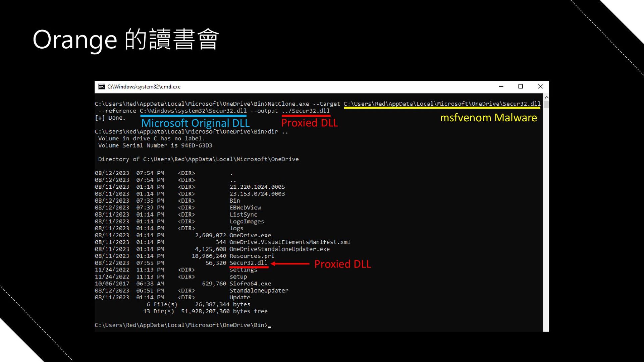Click the 'dir ..' command text
Screen dimensions: 644x362
coord(278,132)
